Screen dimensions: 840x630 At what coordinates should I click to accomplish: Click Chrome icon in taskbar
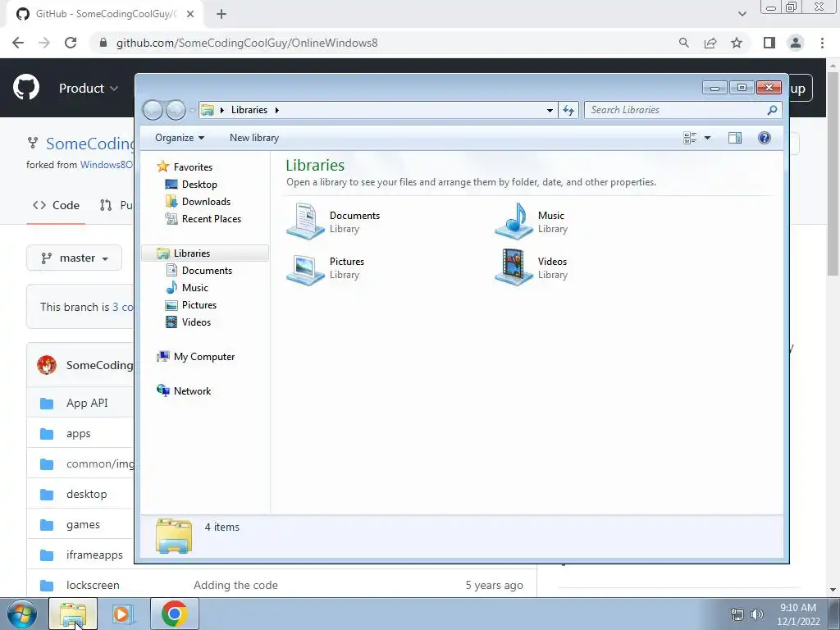174,614
